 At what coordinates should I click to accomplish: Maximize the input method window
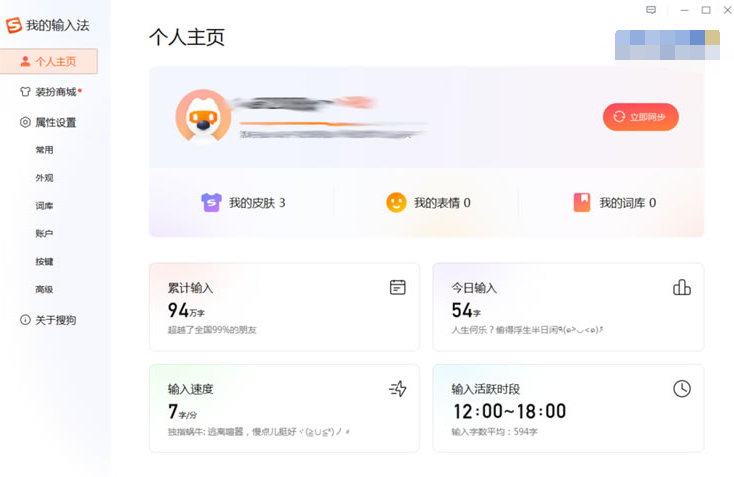(x=706, y=10)
